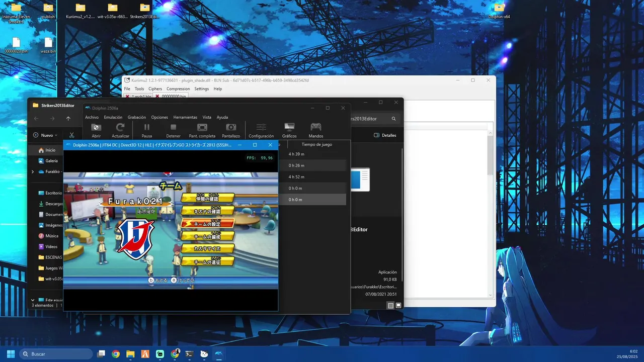Click the Cut scissors icon in Explorer
The width and height of the screenshot is (644, 362).
72,135
